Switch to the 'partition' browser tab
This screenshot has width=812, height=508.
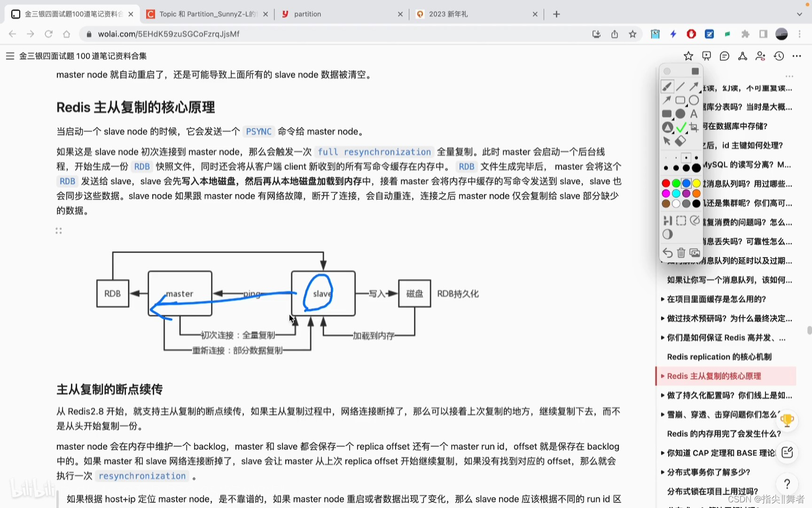click(342, 14)
